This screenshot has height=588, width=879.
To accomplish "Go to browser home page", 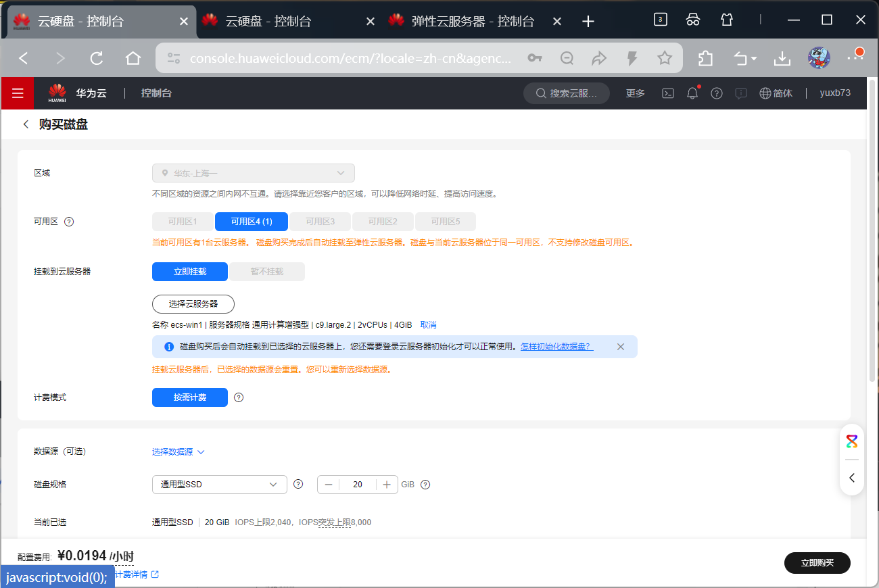I will coord(133,58).
